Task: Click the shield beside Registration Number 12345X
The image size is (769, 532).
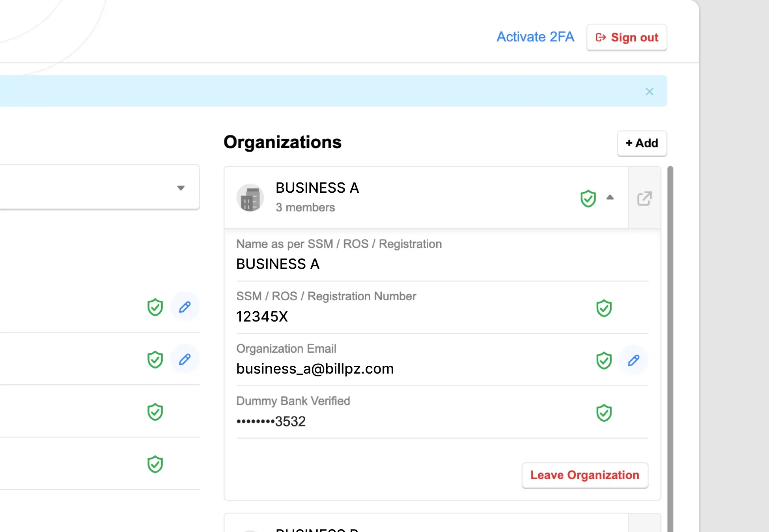Action: tap(604, 308)
